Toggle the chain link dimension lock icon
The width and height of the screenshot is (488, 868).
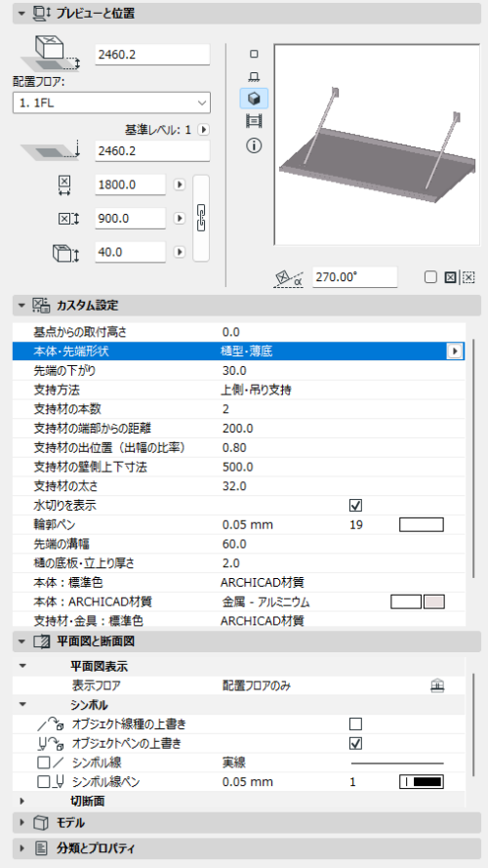click(201, 218)
